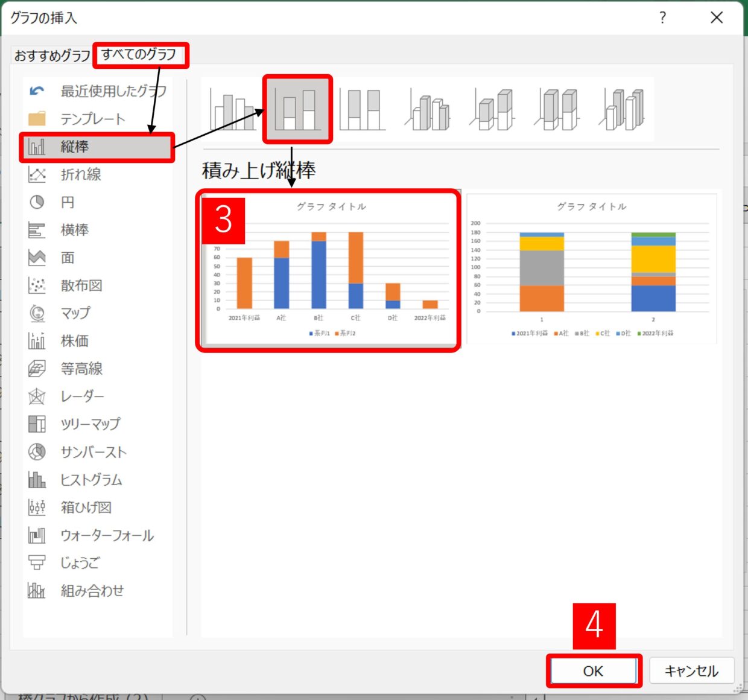
Task: Select the clustered column chart subtype icon
Action: 233,110
